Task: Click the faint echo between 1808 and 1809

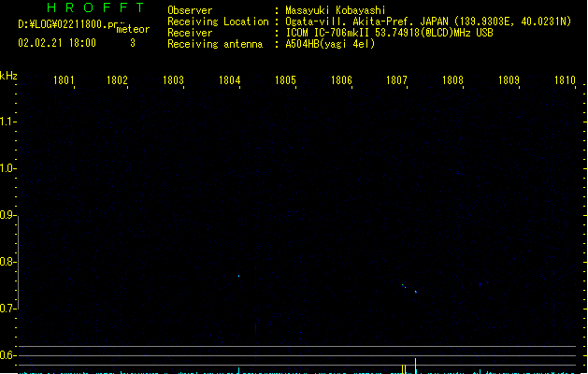Action: [x=480, y=284]
